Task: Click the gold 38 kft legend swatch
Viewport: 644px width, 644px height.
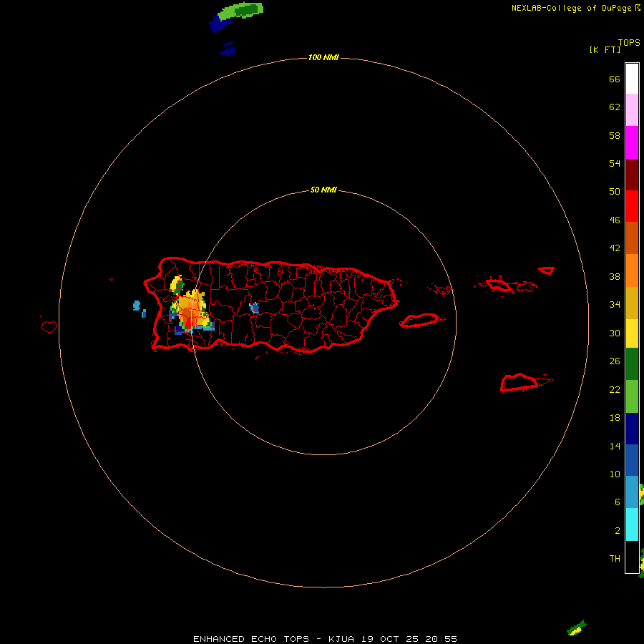Action: 632,303
